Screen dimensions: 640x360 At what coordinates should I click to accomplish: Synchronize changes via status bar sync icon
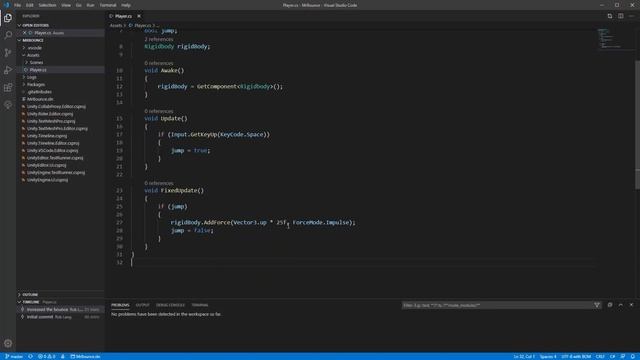31,356
